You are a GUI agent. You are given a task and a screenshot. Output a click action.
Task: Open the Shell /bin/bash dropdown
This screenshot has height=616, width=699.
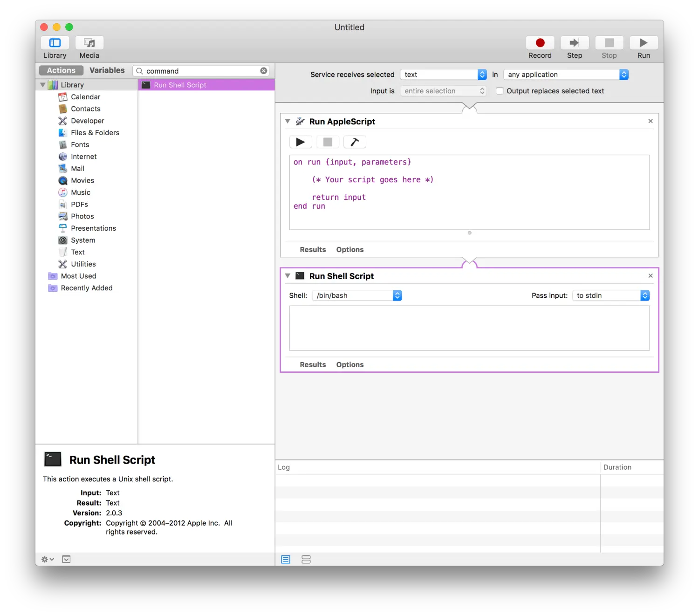[x=357, y=295]
